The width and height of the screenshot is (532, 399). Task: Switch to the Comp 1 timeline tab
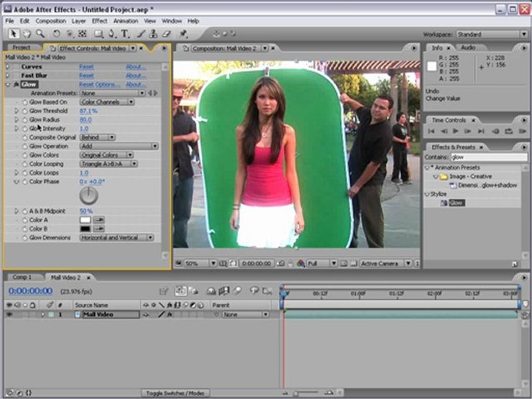[x=22, y=277]
